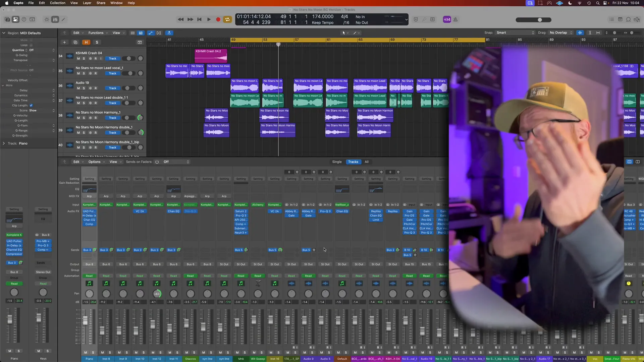Click the Replika plugin on KSH..h 04 channel
The image size is (644, 362).
coord(392,211)
